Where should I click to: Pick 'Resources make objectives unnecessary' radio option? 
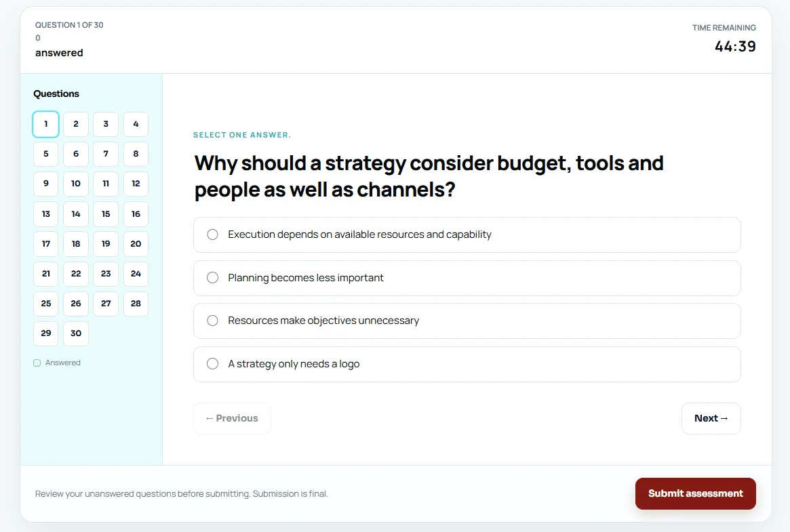467,321
